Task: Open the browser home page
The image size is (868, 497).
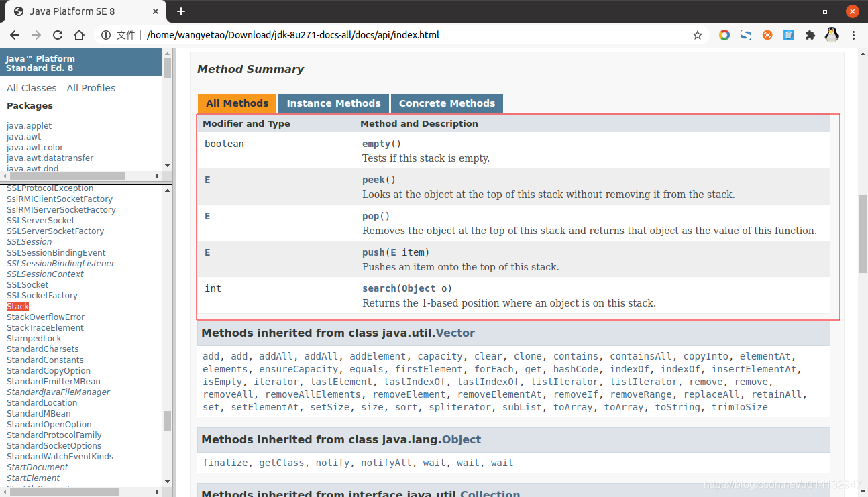Action: [x=79, y=35]
